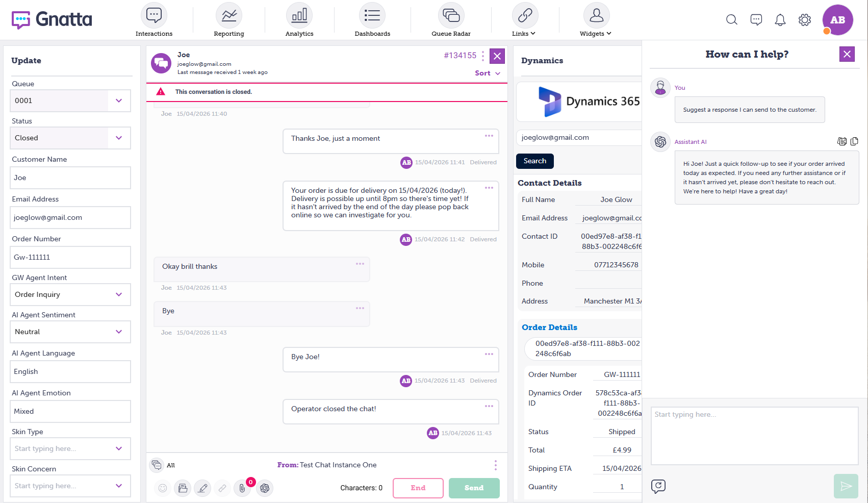The height and width of the screenshot is (503, 868).
Task: Open the Sort dropdown in conversation
Action: tap(488, 73)
